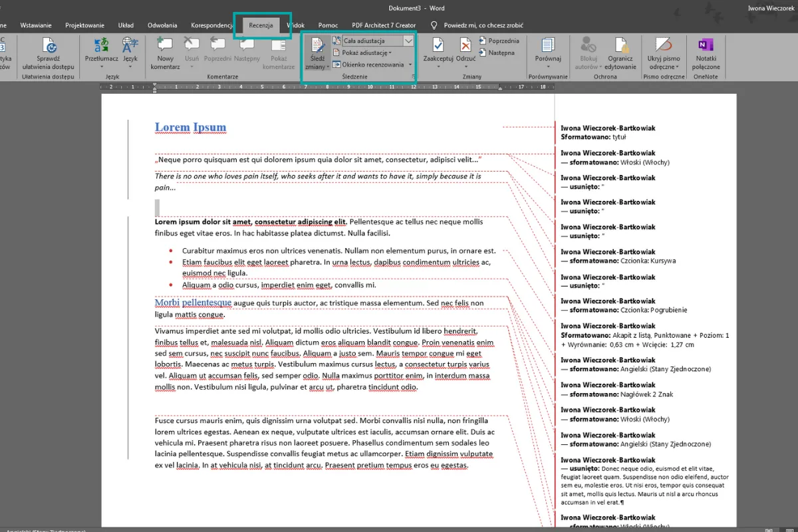Go to the Poprzednia change button

tap(503, 41)
